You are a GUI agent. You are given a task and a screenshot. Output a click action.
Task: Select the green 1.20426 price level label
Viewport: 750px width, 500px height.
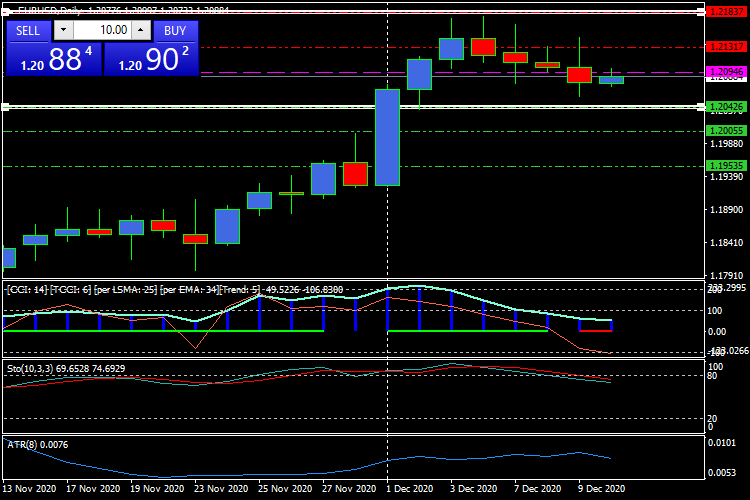[x=727, y=106]
